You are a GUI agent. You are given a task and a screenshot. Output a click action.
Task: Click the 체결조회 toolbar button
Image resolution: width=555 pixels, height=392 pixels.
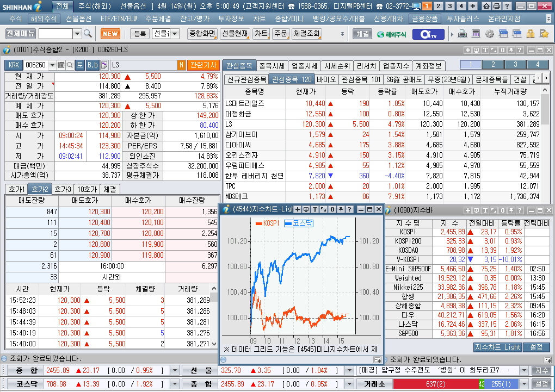tap(306, 34)
